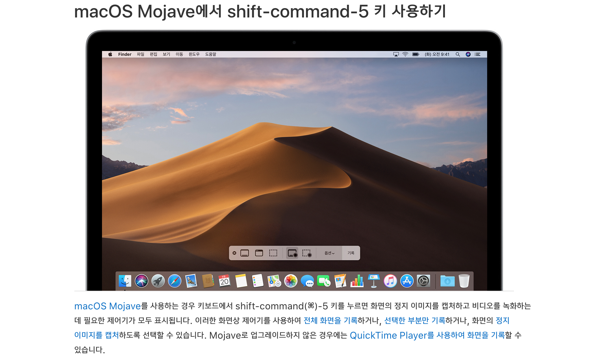This screenshot has height=364, width=599.
Task: Click the Spotlight search magnifier icon
Action: (458, 54)
